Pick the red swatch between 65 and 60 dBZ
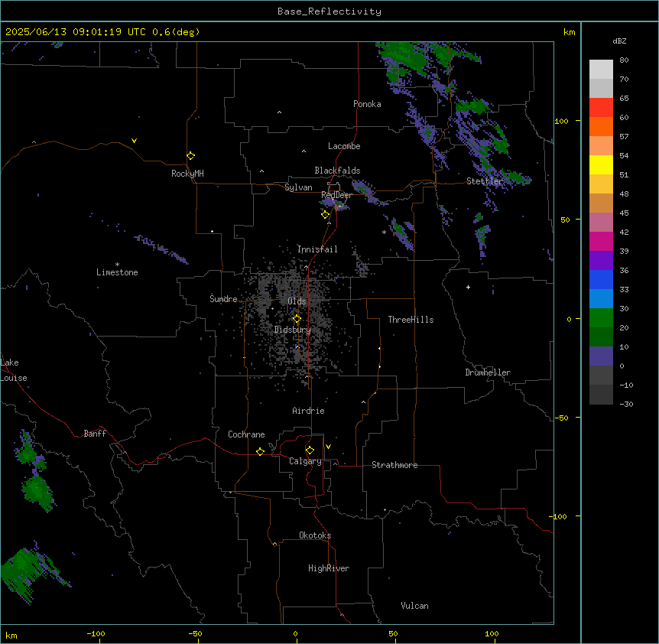The height and width of the screenshot is (644, 659). [x=601, y=107]
